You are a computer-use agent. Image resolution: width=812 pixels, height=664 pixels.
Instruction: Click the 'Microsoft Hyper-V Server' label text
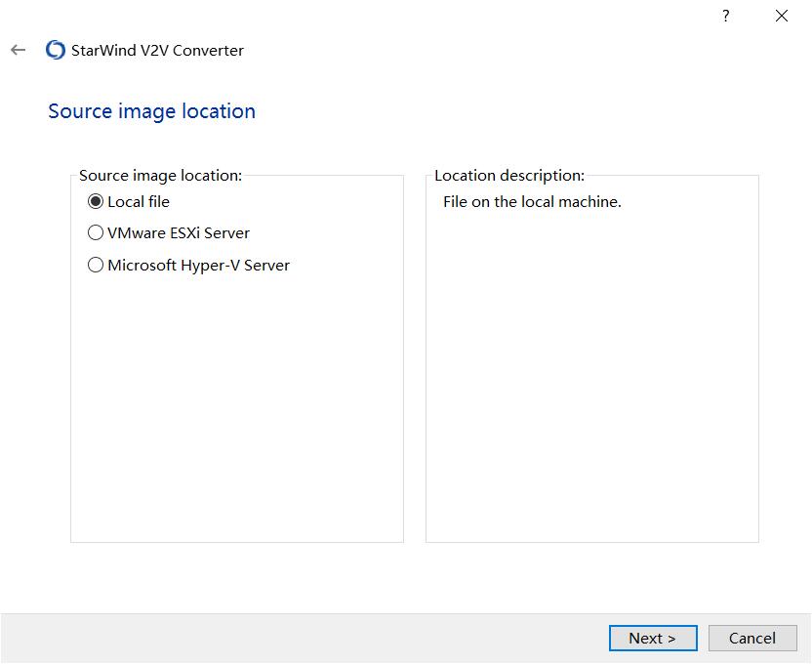pyautogui.click(x=198, y=265)
